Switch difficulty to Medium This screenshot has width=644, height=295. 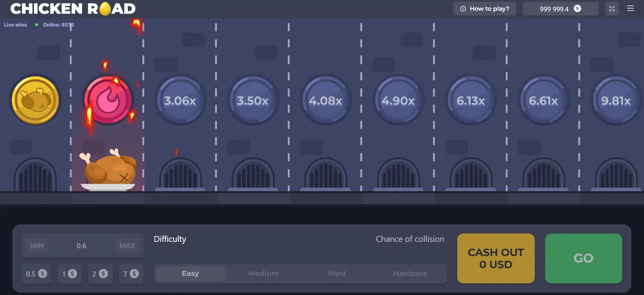click(x=263, y=273)
